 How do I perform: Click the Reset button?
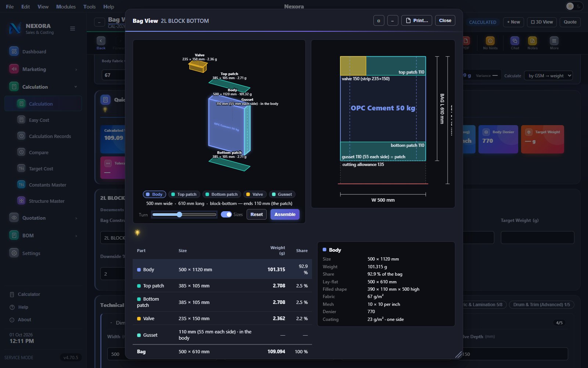(x=257, y=214)
